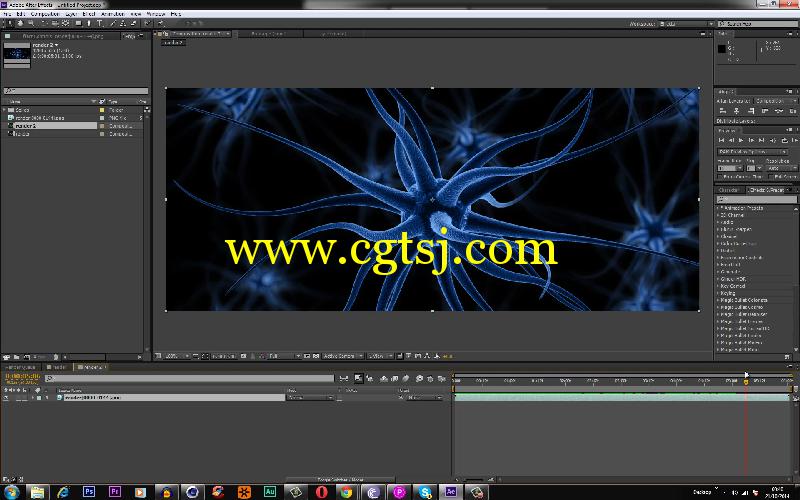Open the viewer Resolution Full dropdown
800x500 pixels.
[x=285, y=356]
